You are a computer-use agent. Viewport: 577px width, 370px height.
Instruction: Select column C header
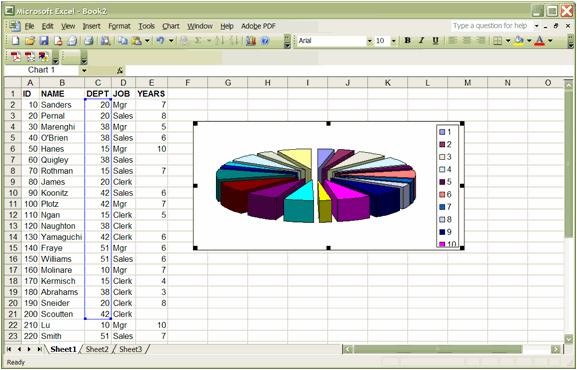98,83
